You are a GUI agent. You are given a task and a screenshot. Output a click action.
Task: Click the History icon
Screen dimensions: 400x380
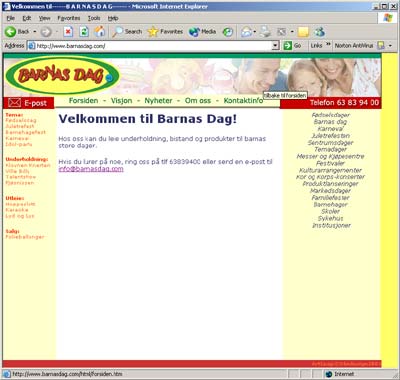[228, 32]
